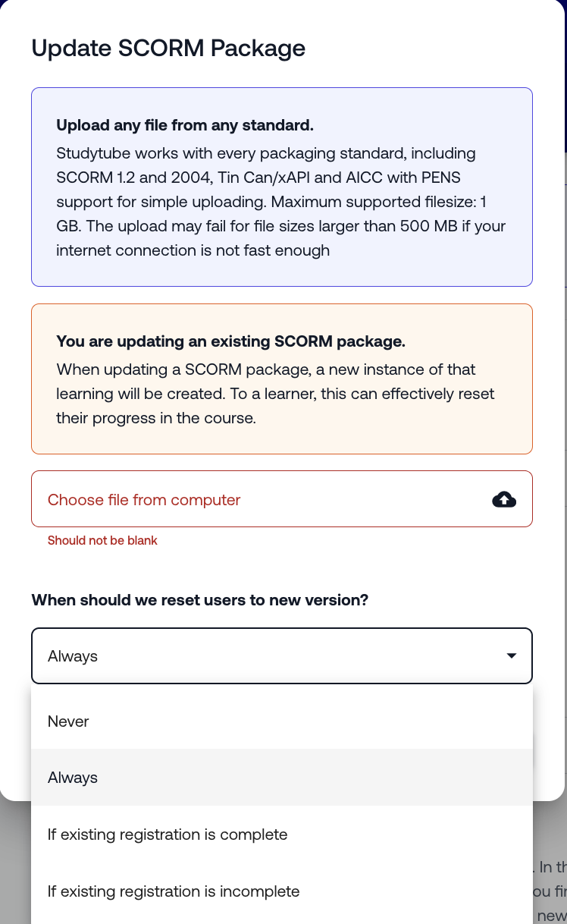This screenshot has width=567, height=924.
Task: Select the 'Never' option
Action: coord(68,721)
